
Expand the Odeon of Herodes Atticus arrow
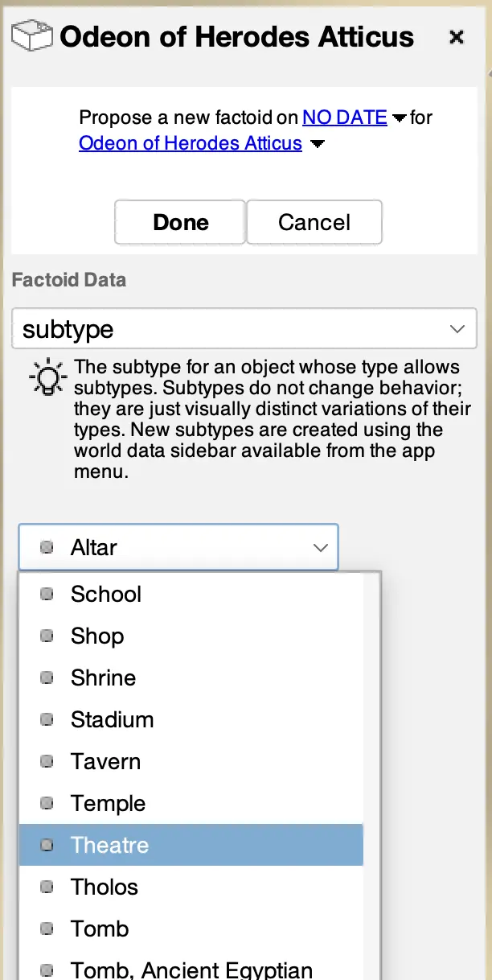click(x=318, y=145)
